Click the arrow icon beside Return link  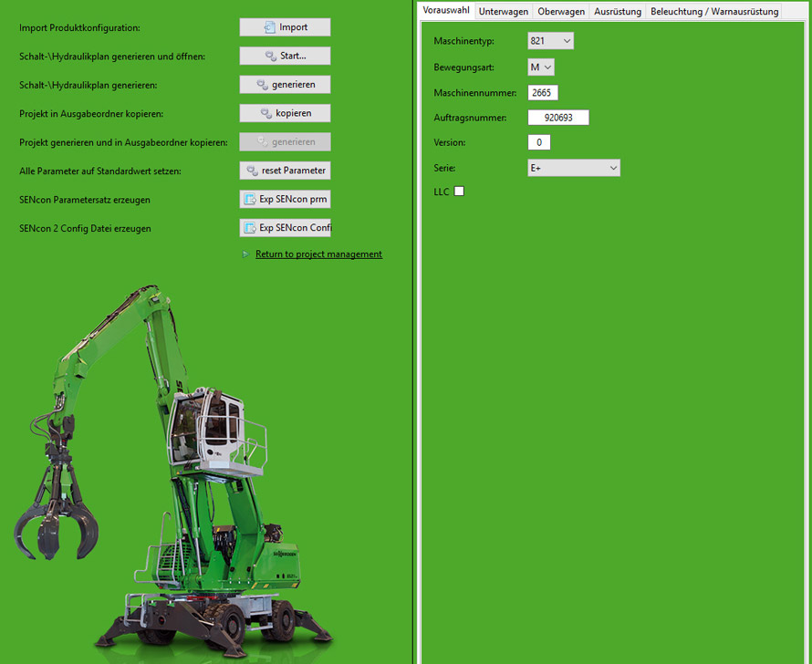click(245, 254)
